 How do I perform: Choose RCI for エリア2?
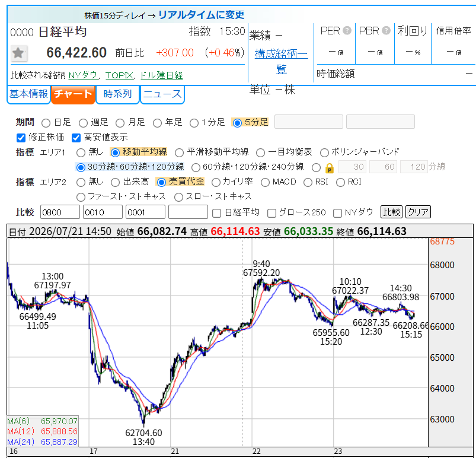click(340, 182)
